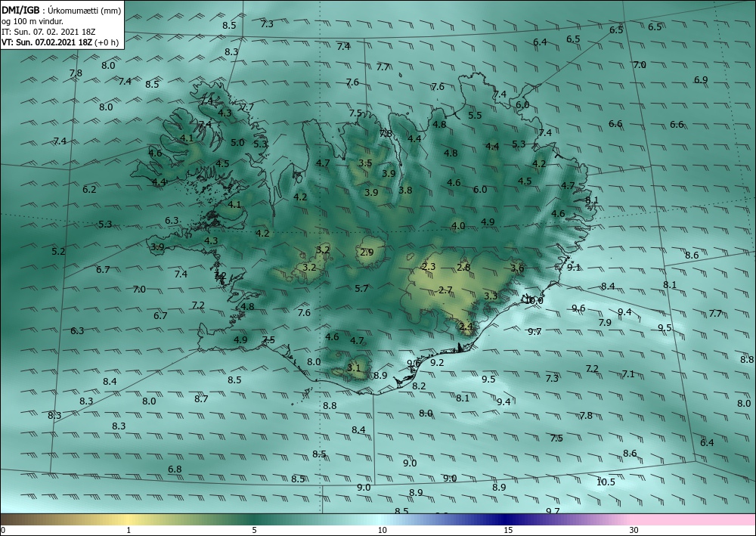Click the 3.6 value on the map
The height and width of the screenshot is (536, 756).
tap(517, 268)
